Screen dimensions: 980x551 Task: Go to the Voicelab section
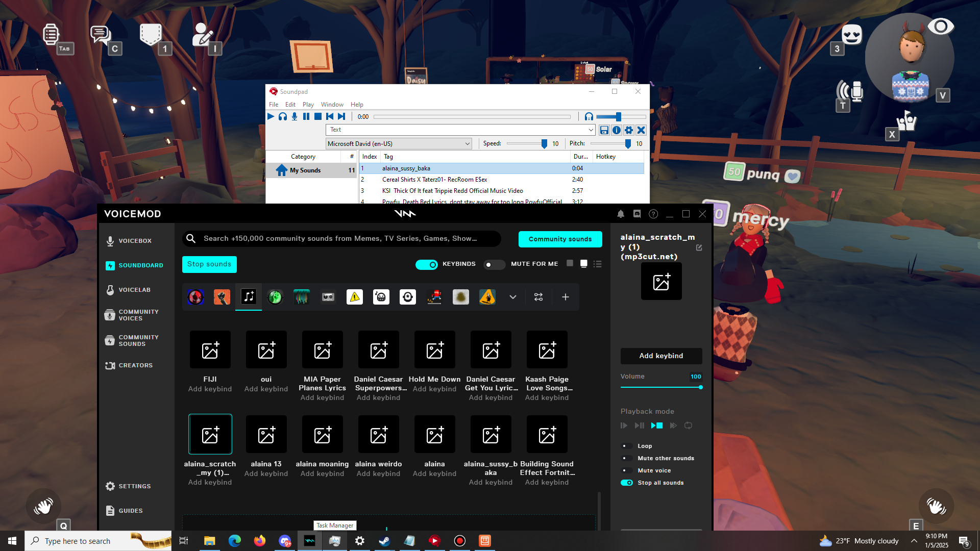coord(134,290)
